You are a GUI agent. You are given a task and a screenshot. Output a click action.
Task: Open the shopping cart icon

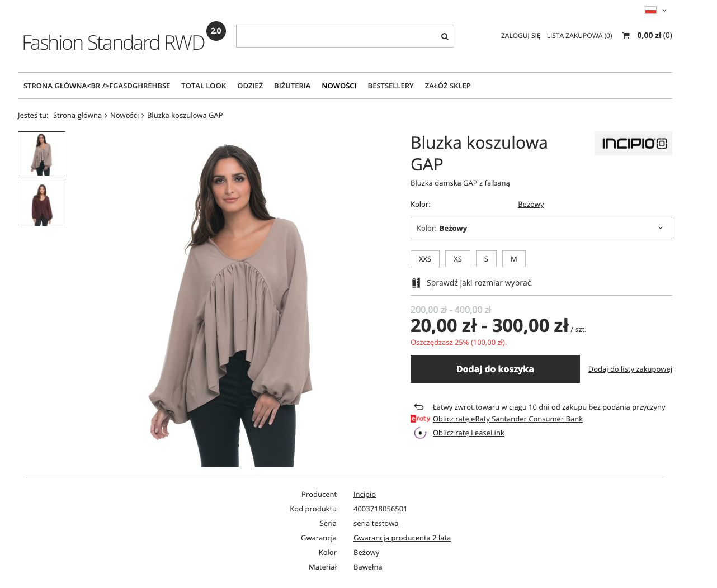[626, 36]
